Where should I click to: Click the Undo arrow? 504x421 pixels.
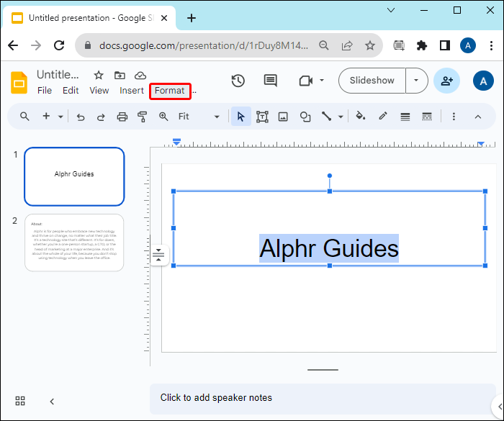pyautogui.click(x=81, y=117)
